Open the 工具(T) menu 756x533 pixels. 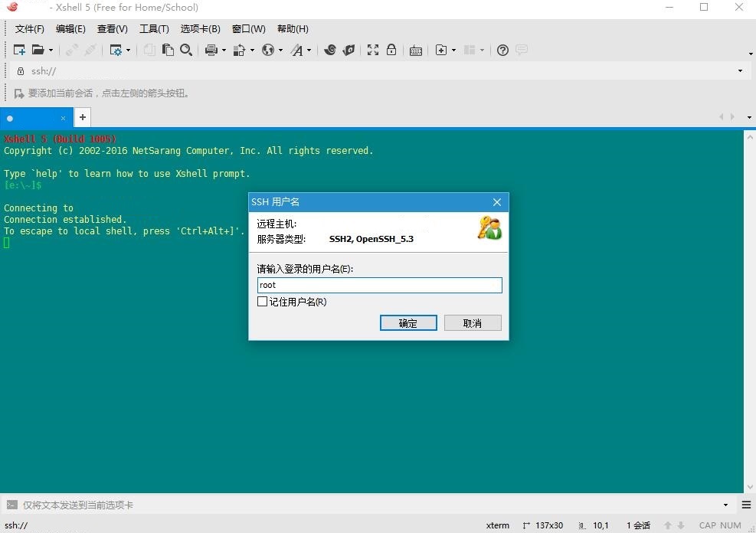[154, 29]
